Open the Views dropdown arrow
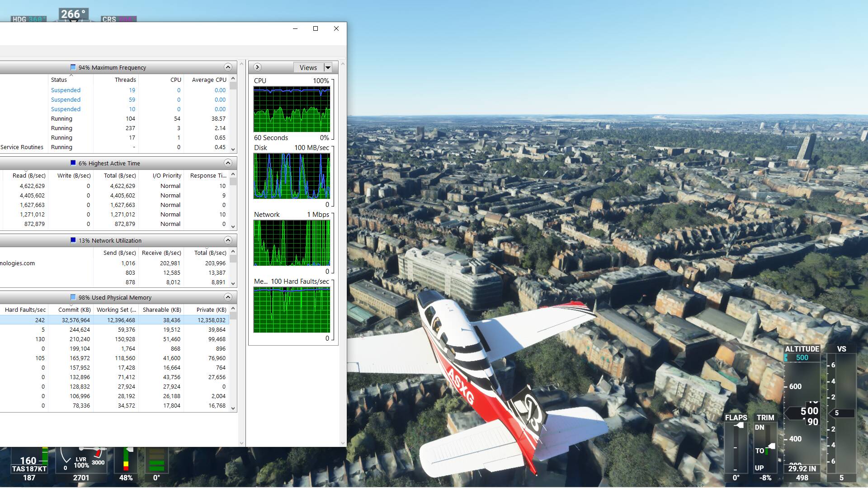Image resolution: width=868 pixels, height=488 pixels. tap(328, 67)
